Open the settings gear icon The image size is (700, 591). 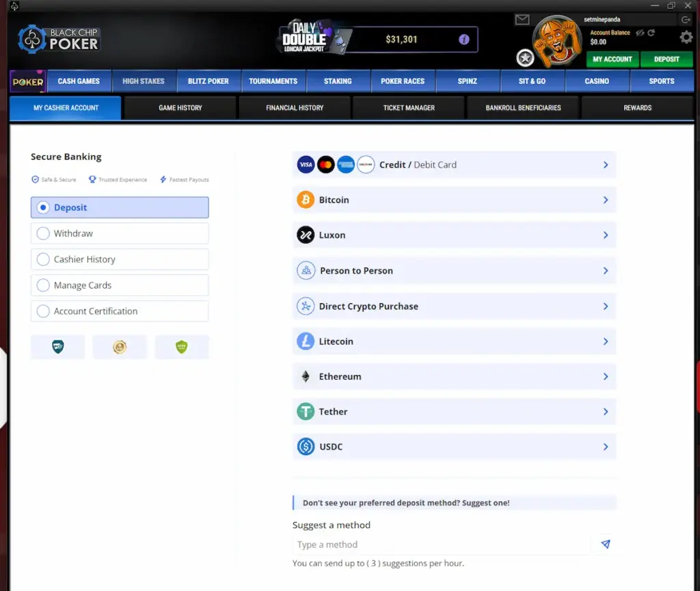684,38
